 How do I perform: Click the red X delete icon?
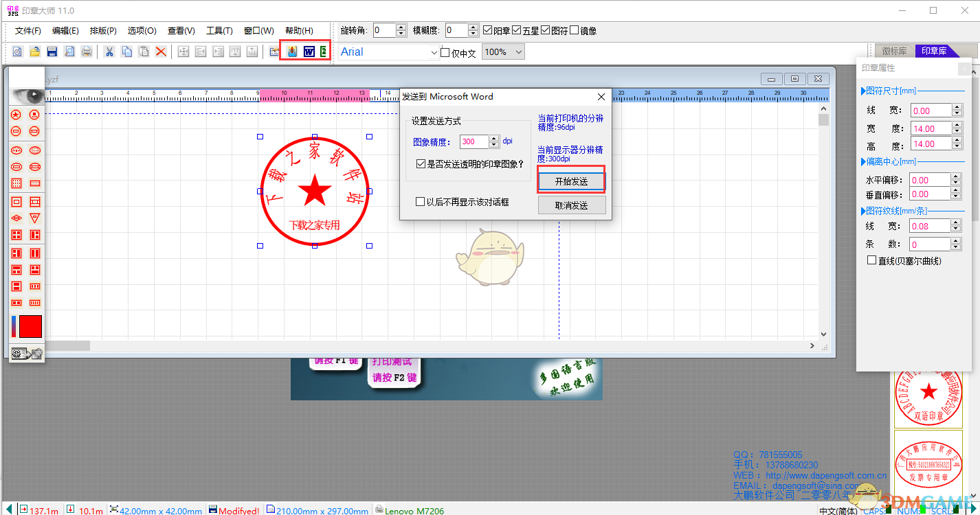(x=161, y=51)
